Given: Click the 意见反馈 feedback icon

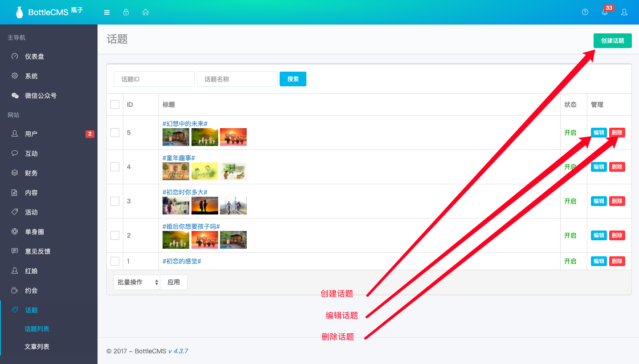Looking at the screenshot, I should coord(15,251).
